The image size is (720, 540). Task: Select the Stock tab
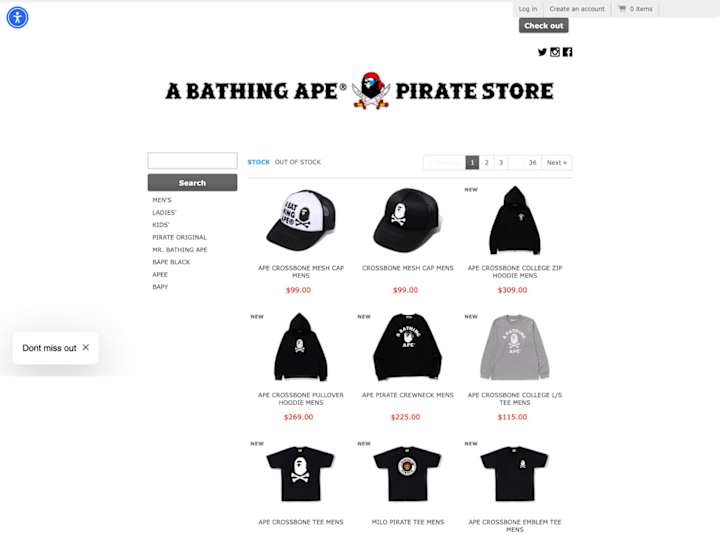[x=259, y=162]
